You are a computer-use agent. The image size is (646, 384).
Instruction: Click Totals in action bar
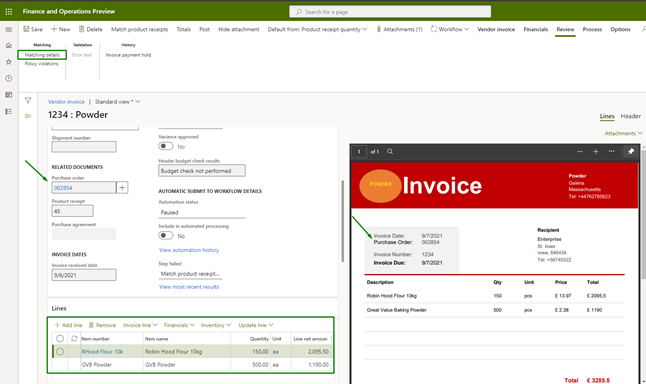click(x=183, y=29)
